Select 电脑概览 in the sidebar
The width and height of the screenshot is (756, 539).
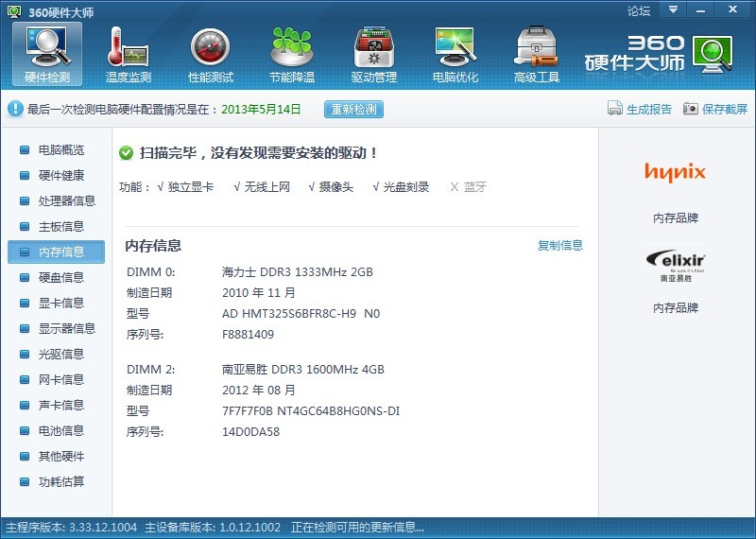tap(60, 150)
